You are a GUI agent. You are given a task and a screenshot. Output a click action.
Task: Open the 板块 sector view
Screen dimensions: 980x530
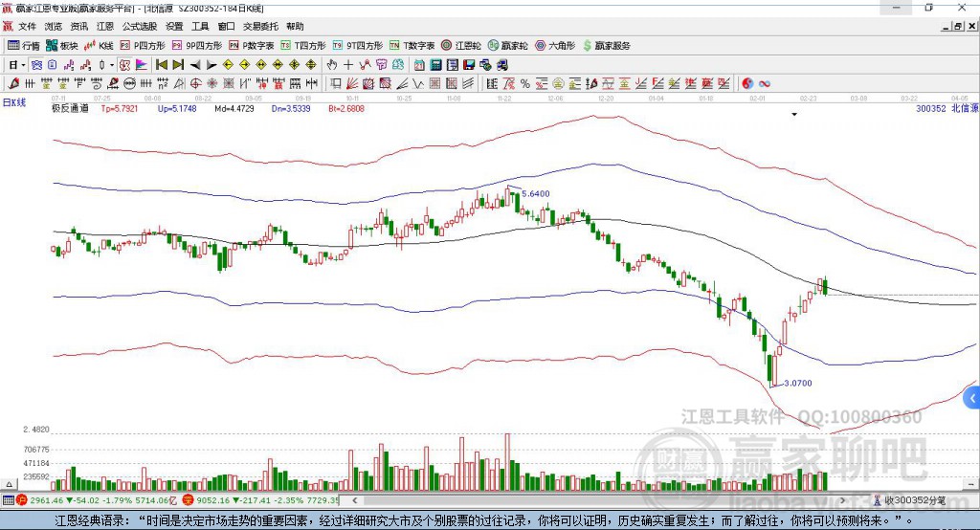pyautogui.click(x=62, y=46)
